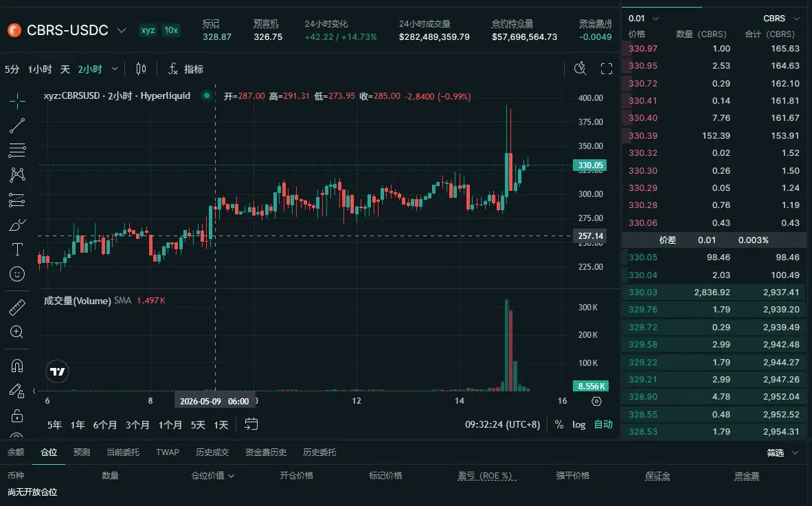Lock all drawing tools
812x506 pixels.
(17, 415)
